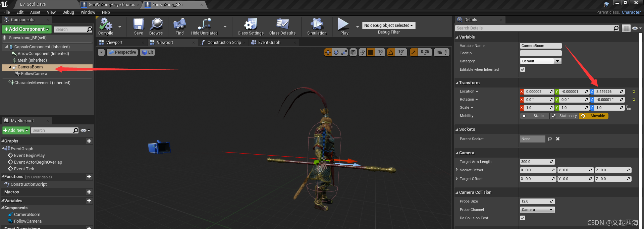Open the Category dropdown
The height and width of the screenshot is (229, 644).
pyautogui.click(x=541, y=61)
